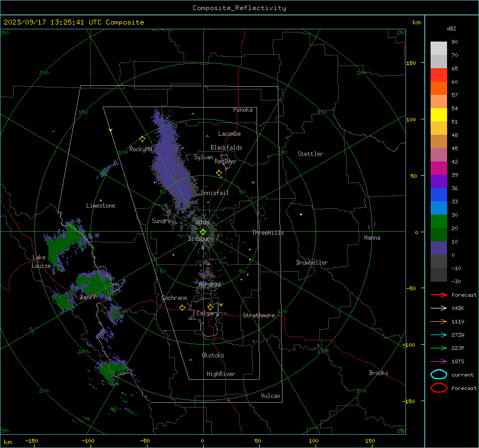Image resolution: width=479 pixels, height=448 pixels.
Task: Click the cyan 27ZW arrow icon
Action: (x=439, y=335)
